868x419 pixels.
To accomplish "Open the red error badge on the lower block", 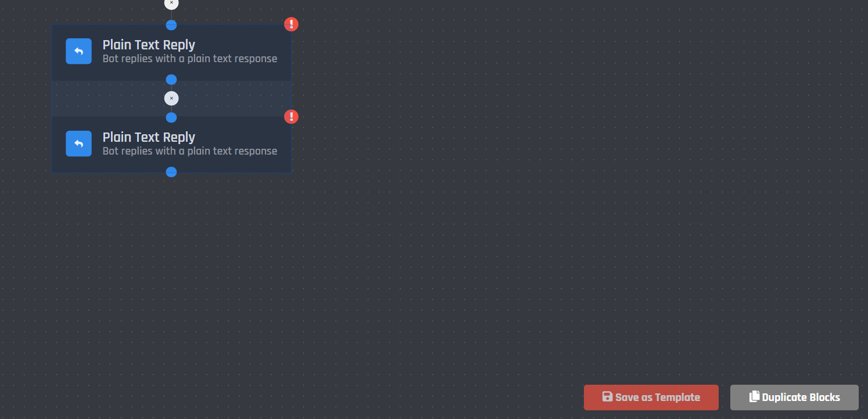I will point(291,117).
